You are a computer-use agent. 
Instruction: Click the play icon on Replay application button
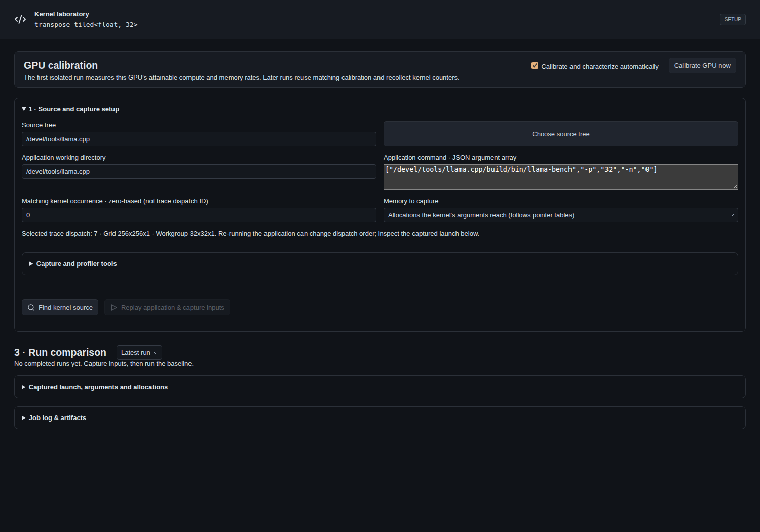(114, 308)
